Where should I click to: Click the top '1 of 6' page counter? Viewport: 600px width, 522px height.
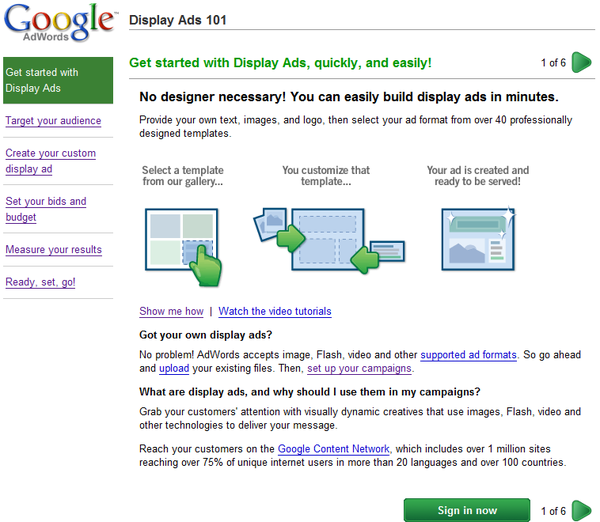[553, 63]
